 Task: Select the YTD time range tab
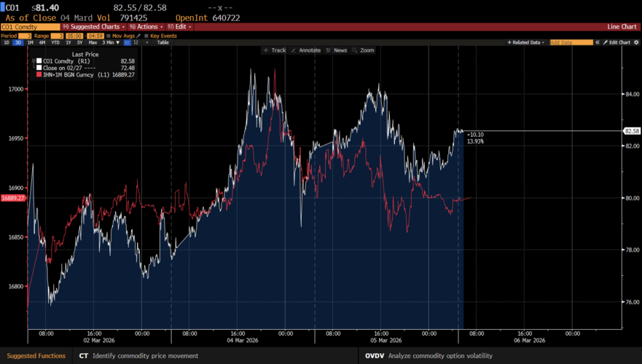pos(55,42)
